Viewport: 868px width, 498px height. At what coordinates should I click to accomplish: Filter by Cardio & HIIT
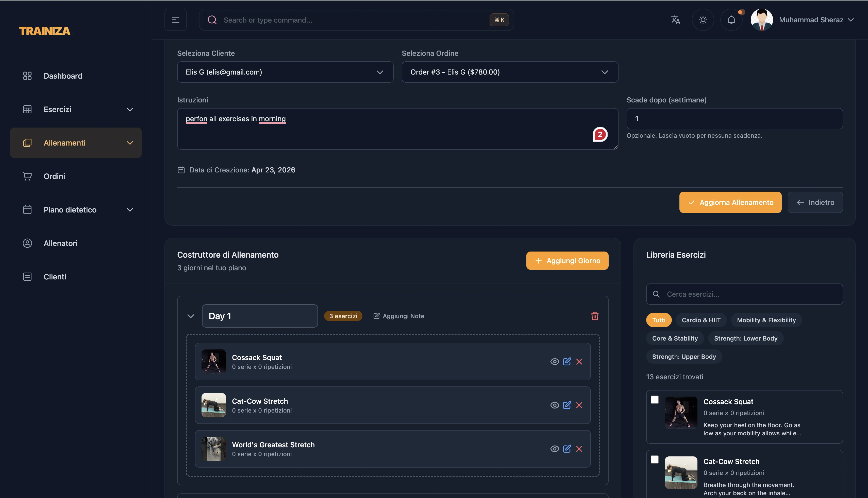(701, 320)
